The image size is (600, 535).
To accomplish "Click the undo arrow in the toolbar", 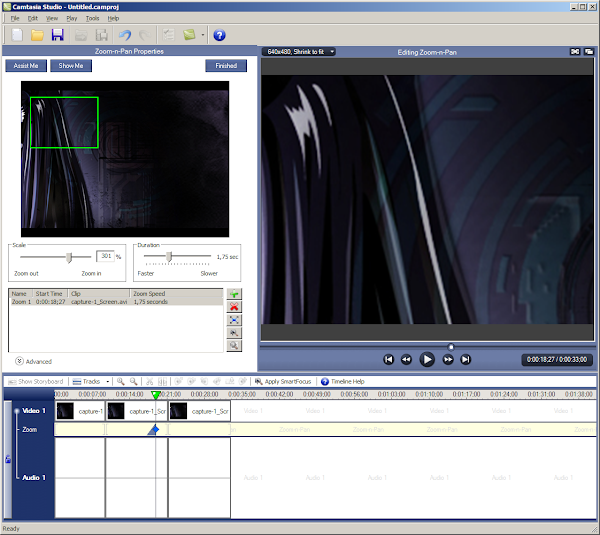I will pos(125,36).
